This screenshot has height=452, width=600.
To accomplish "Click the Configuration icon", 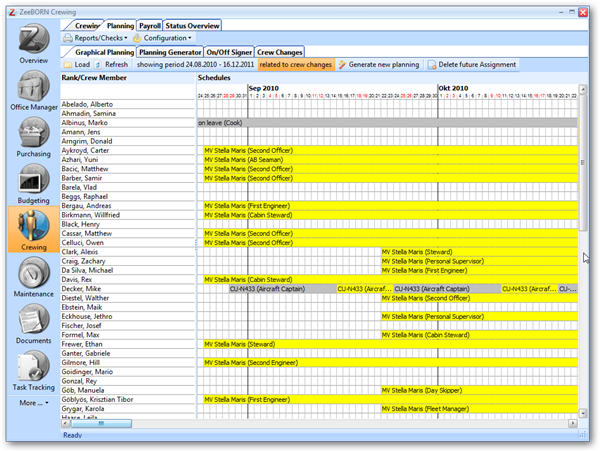I will 137,38.
